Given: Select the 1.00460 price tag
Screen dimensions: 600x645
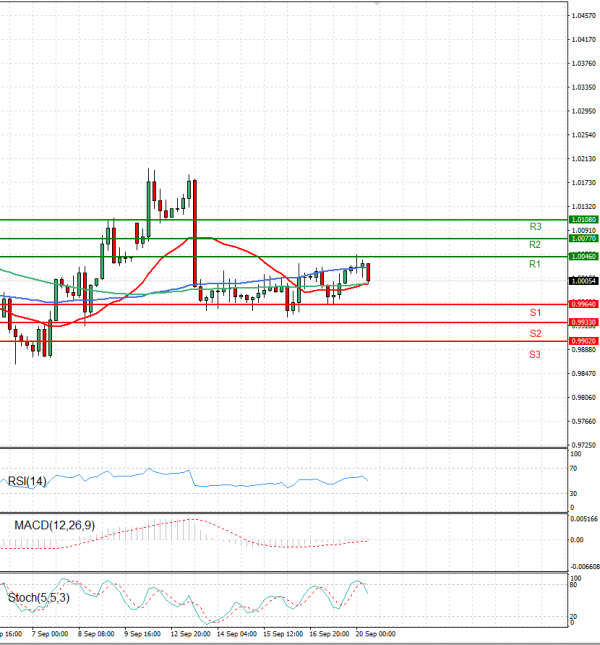Looking at the screenshot, I should tap(583, 257).
